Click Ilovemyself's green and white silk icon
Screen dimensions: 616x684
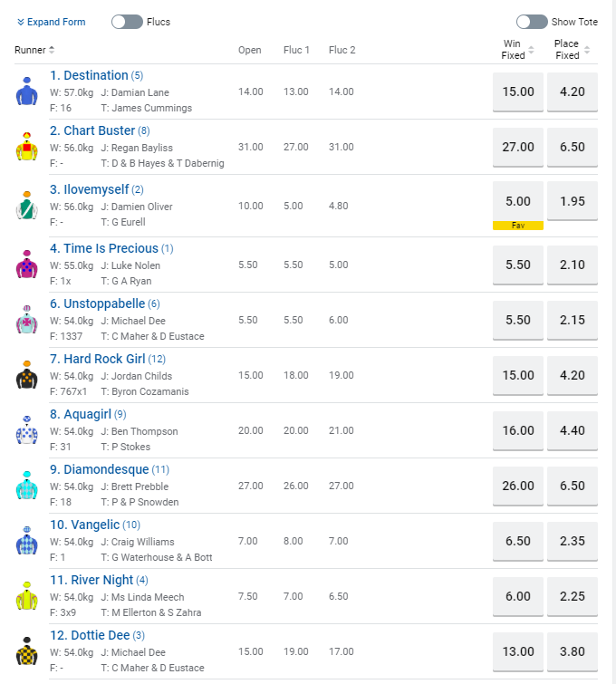point(25,206)
